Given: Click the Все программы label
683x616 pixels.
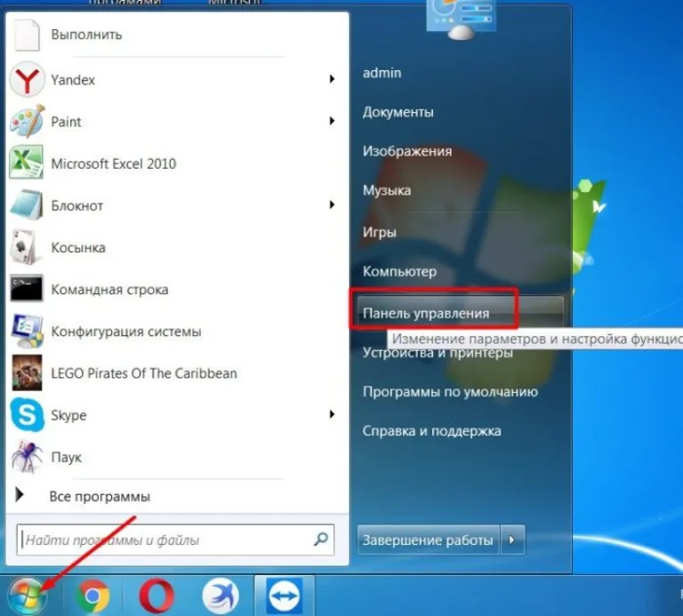Looking at the screenshot, I should pos(100,497).
